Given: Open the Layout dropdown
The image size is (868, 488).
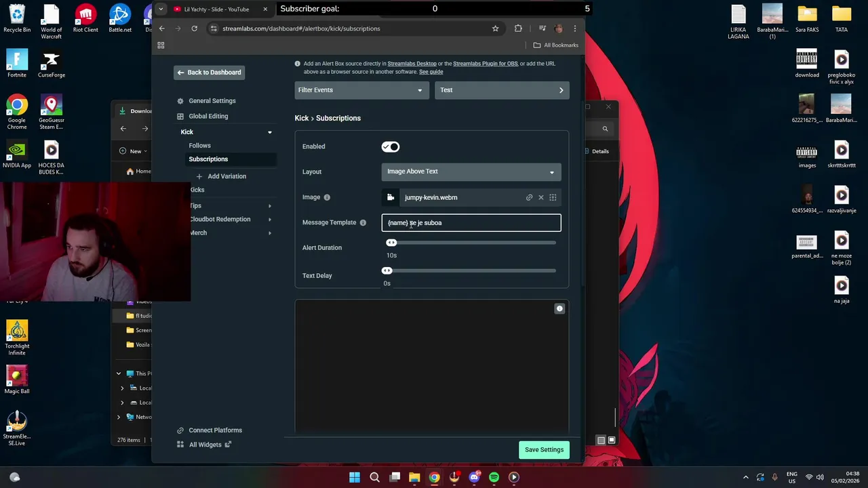Looking at the screenshot, I should (x=471, y=171).
